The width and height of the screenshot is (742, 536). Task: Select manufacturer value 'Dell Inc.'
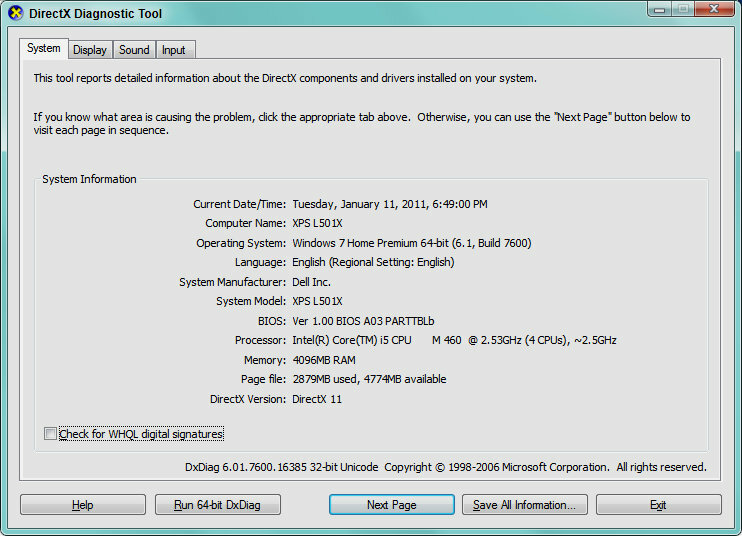[x=311, y=282]
